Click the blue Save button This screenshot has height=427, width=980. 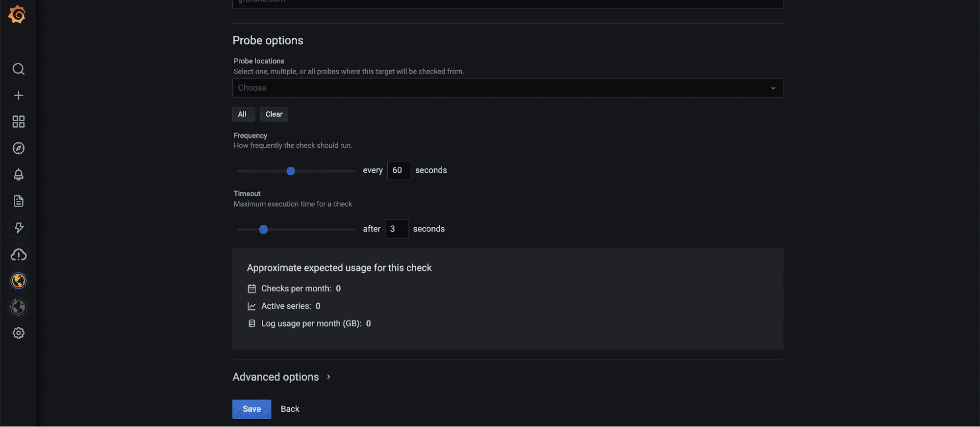251,409
